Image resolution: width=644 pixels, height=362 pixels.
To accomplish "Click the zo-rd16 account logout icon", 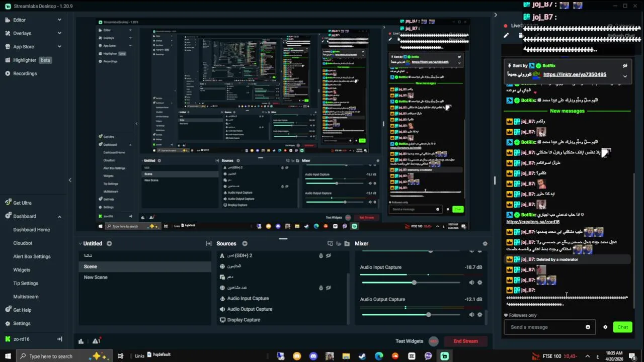I will [59, 339].
